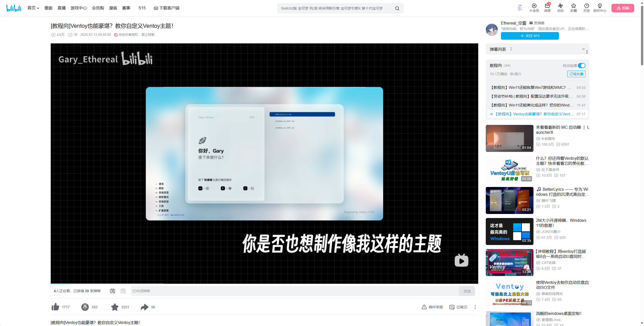This screenshot has height=326, width=644.
Task: Open Ethereal_空靈 uploader avatar
Action: pos(492,30)
